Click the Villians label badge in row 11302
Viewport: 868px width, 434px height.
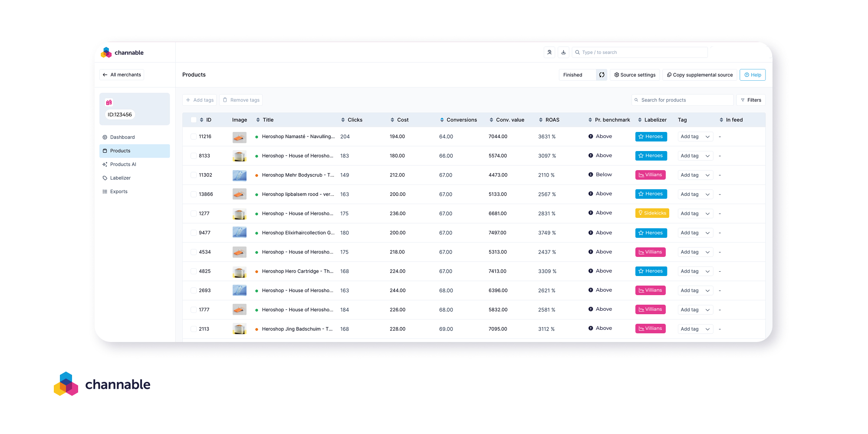point(651,175)
